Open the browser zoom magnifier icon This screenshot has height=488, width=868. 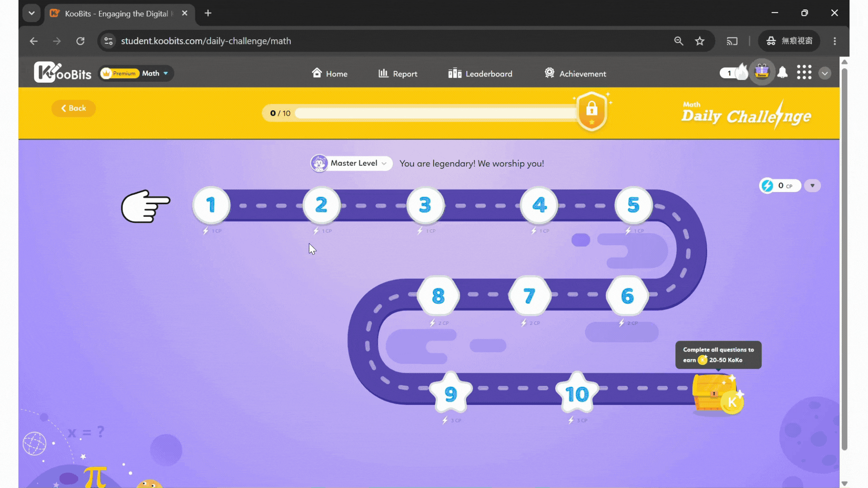click(x=679, y=41)
